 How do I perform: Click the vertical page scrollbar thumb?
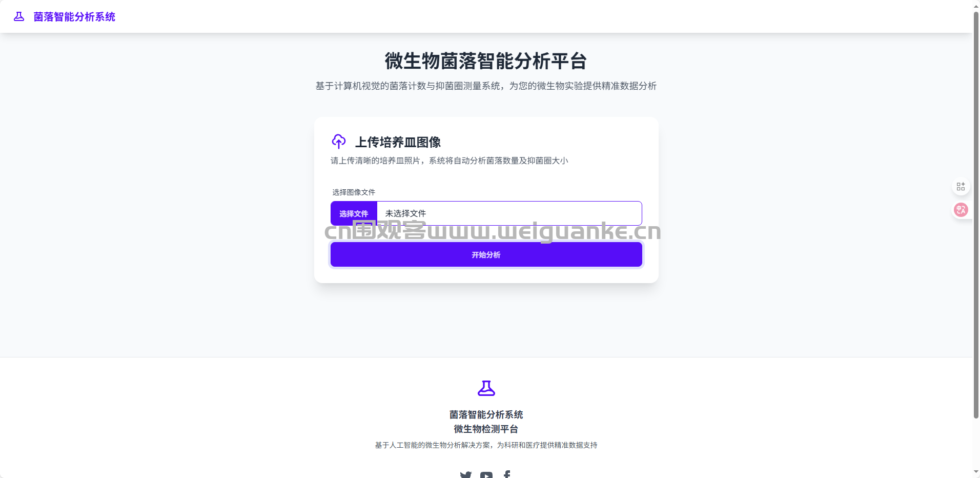click(976, 214)
